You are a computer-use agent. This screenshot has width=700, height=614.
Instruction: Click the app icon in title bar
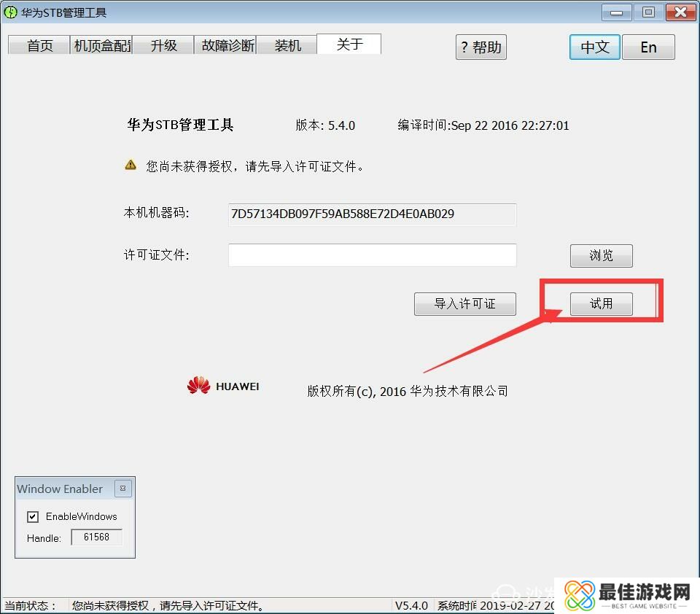click(11, 12)
